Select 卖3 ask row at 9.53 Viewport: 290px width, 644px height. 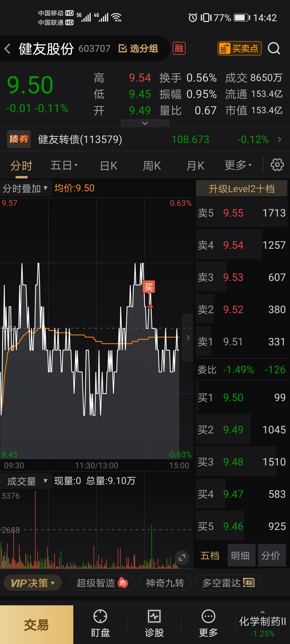coord(241,277)
